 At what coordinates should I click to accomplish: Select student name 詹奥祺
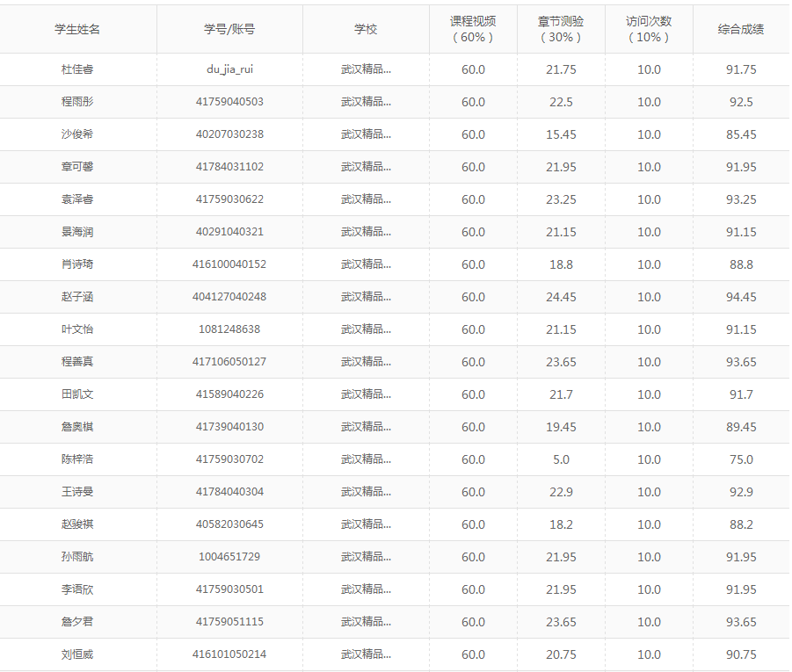click(x=77, y=427)
